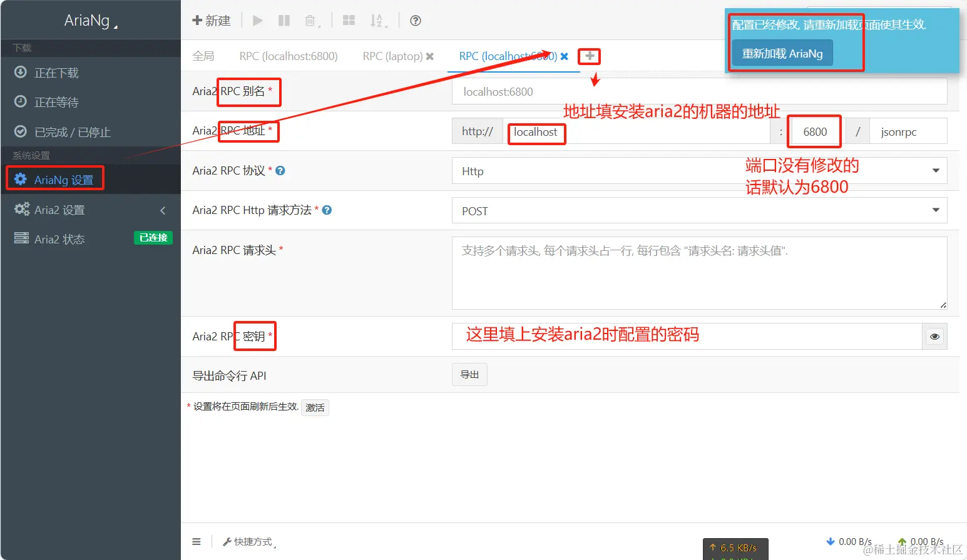
Task: Start selected tasks with the play icon
Action: 258,21
